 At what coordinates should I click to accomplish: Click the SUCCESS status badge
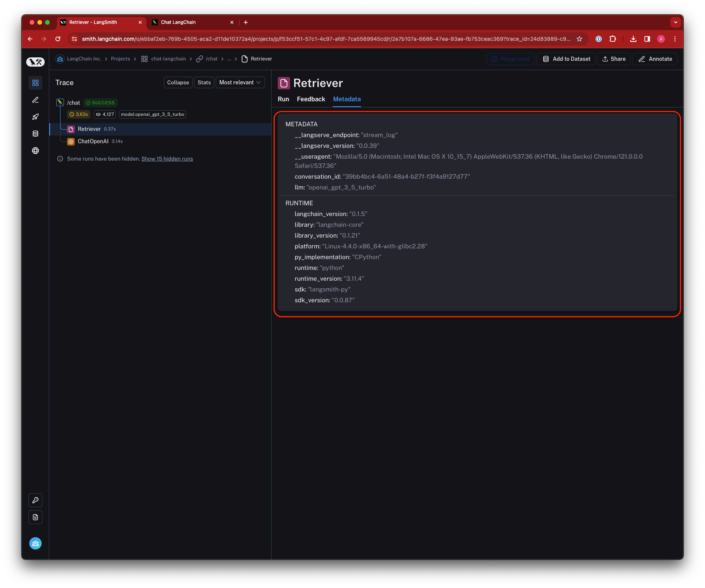click(x=100, y=103)
